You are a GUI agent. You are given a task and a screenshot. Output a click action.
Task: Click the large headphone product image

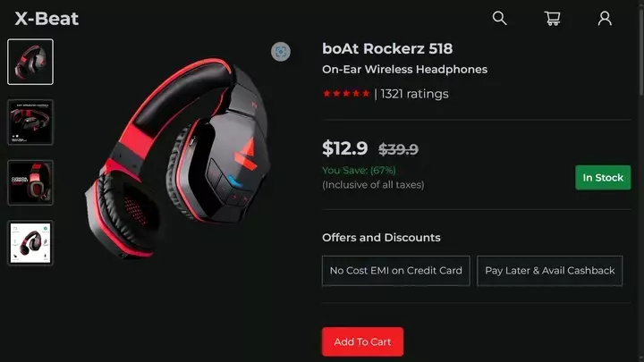coord(177,158)
